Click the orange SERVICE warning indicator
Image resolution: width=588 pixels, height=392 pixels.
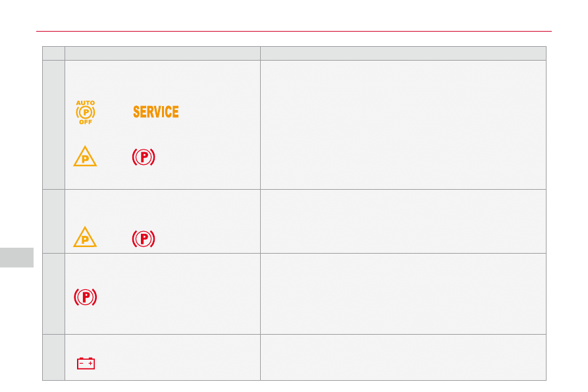[x=155, y=112]
